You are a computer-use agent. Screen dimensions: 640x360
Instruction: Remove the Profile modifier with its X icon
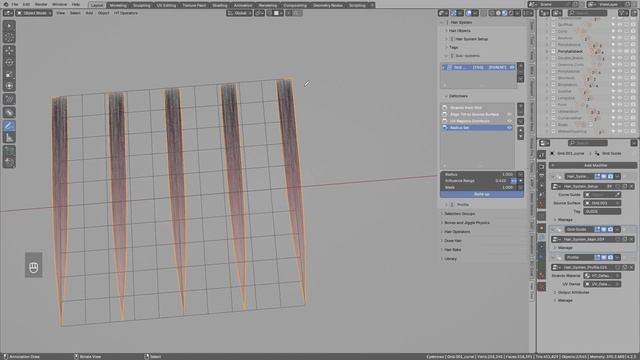[631, 267]
